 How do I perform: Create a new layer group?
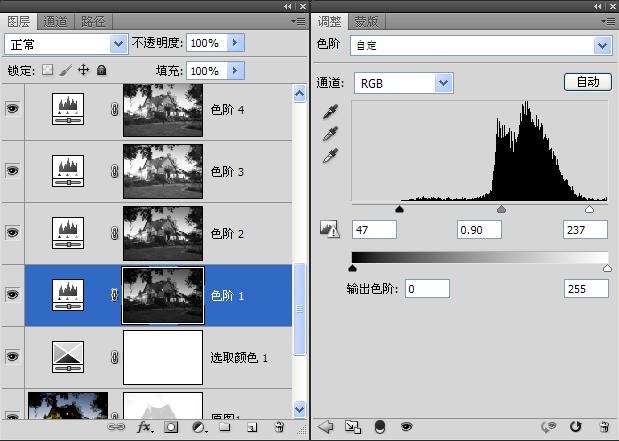pos(225,427)
